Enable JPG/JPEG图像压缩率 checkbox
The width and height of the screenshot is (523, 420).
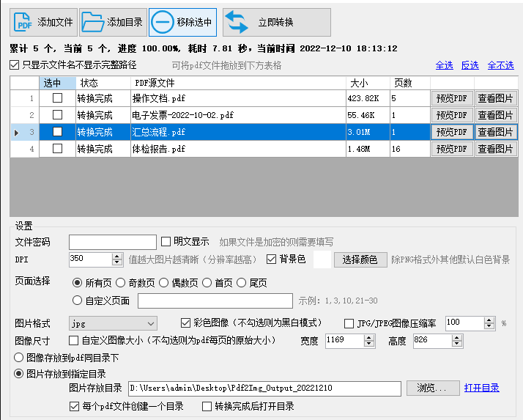coord(349,323)
